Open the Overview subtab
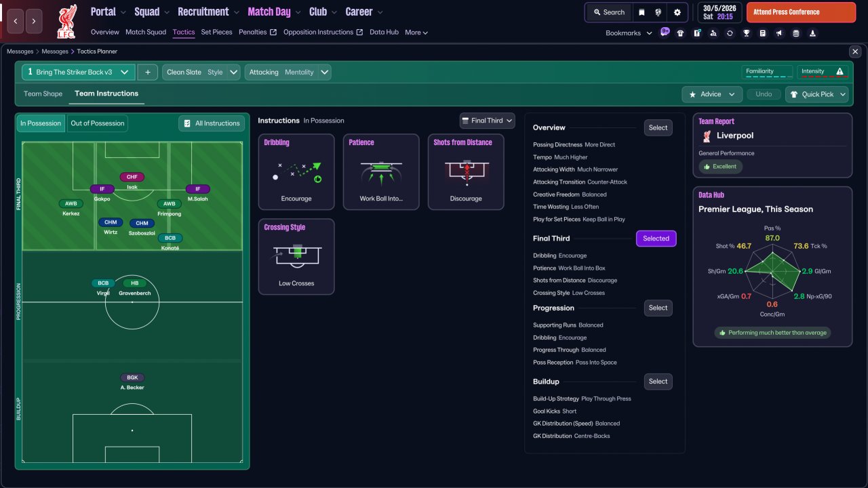The width and height of the screenshot is (868, 488). pyautogui.click(x=105, y=32)
